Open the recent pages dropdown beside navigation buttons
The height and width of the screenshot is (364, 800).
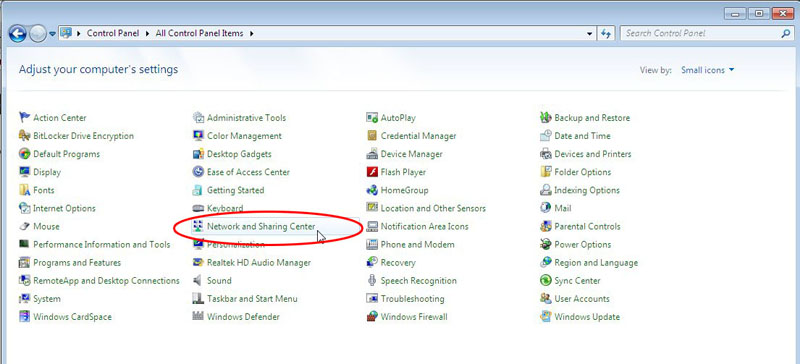[53, 34]
